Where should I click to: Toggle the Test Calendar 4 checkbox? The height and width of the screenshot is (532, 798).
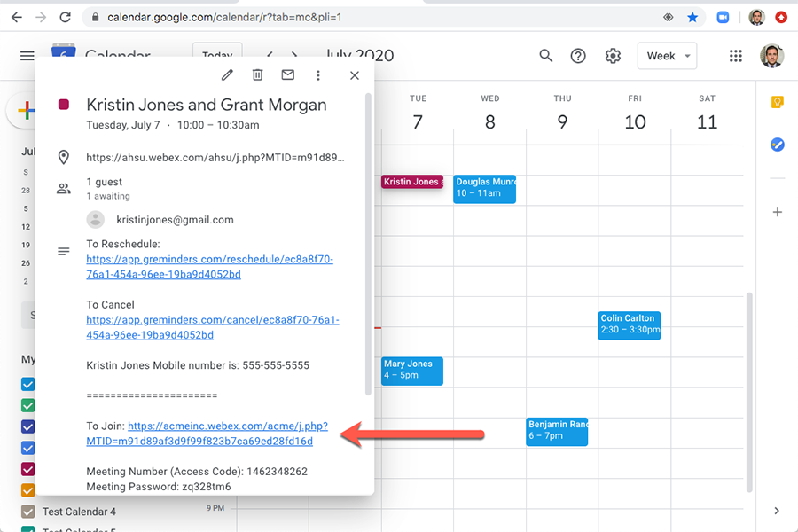(28, 511)
